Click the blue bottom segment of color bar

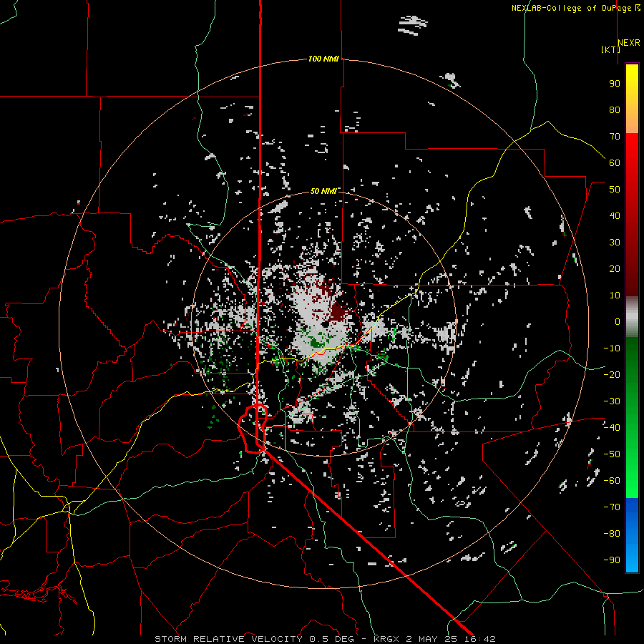(632, 535)
